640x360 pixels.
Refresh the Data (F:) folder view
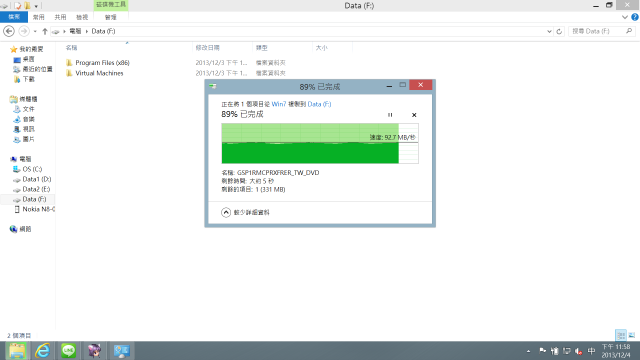[x=559, y=31]
